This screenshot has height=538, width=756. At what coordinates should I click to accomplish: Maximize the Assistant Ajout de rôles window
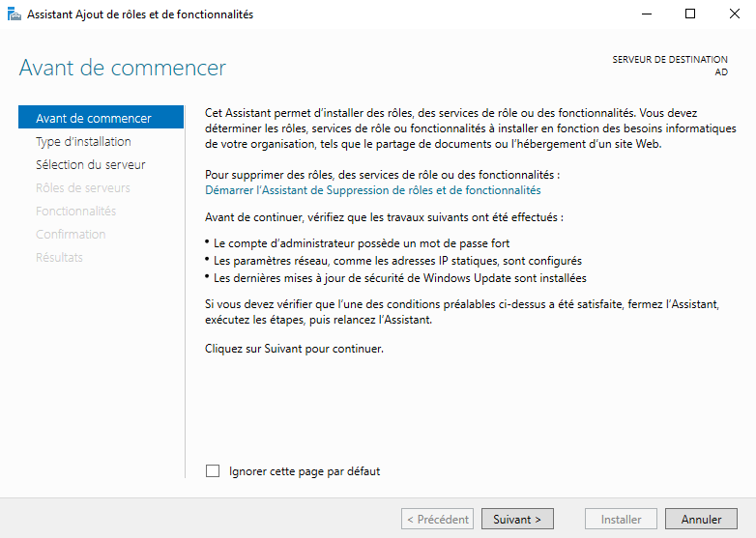(x=690, y=14)
